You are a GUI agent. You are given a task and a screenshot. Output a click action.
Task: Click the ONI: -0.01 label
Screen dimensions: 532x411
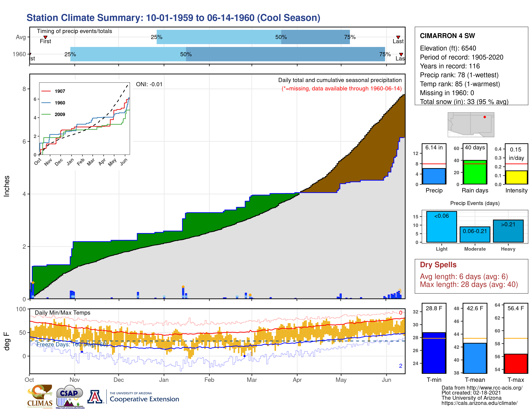coord(149,84)
